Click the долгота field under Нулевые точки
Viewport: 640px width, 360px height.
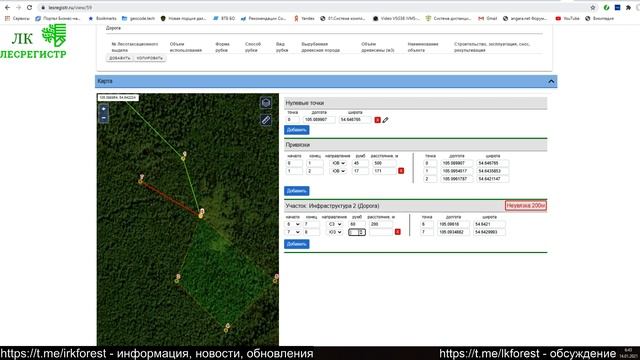pos(319,120)
